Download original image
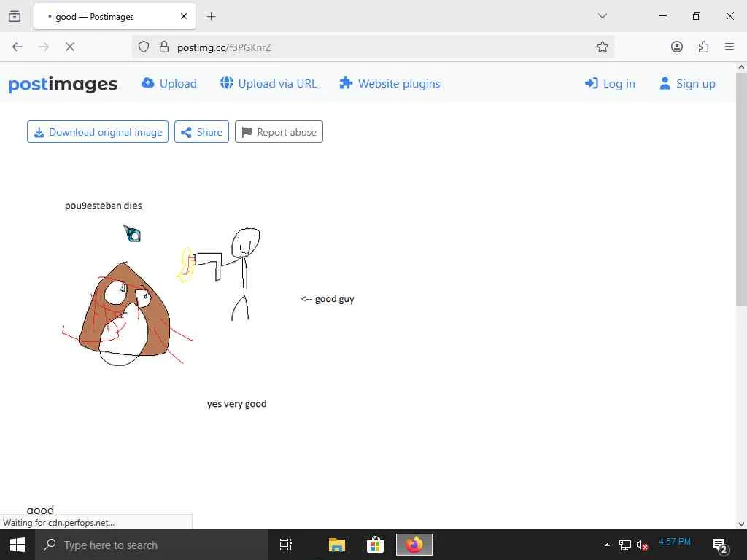The image size is (747, 560). pyautogui.click(x=98, y=132)
